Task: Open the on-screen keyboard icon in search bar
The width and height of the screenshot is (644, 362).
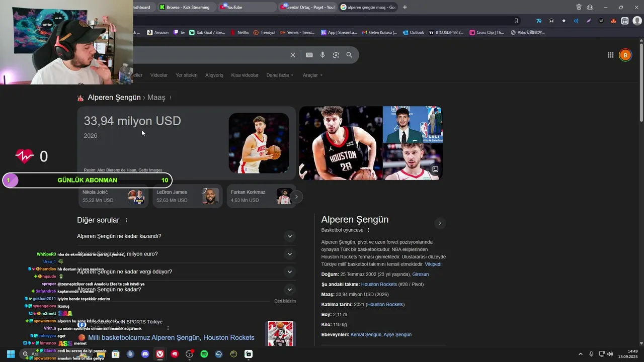Action: (309, 55)
